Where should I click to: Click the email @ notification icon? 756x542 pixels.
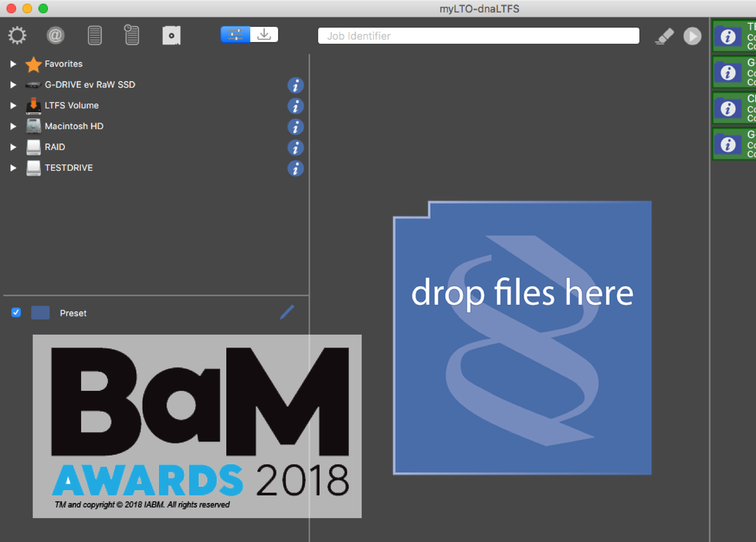[55, 35]
